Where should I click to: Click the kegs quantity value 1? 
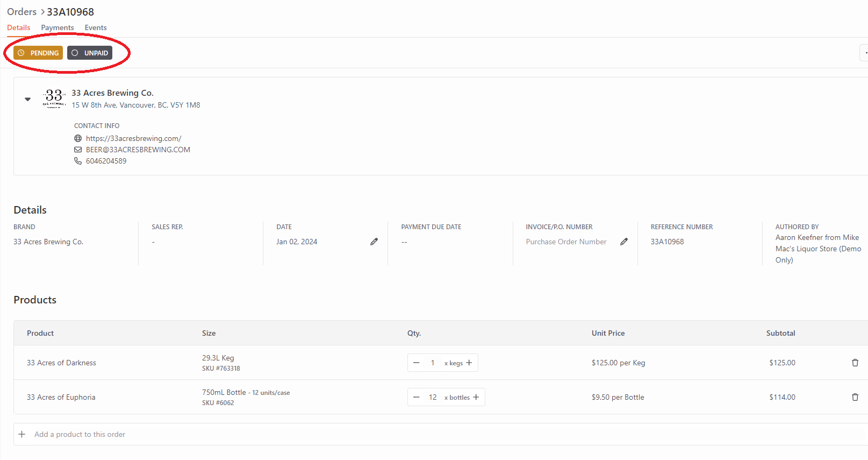click(x=433, y=363)
